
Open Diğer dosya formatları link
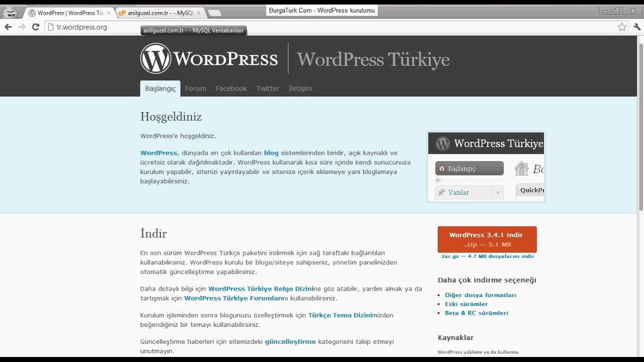tap(480, 295)
